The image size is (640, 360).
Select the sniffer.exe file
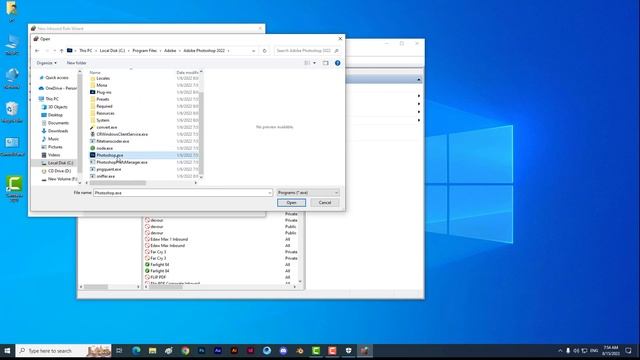(105, 176)
